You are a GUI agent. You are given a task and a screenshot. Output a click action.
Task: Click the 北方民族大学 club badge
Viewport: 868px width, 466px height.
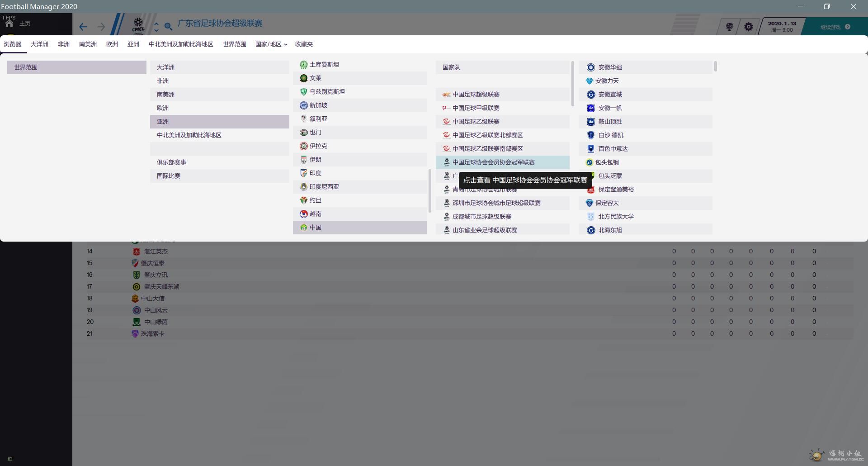590,217
